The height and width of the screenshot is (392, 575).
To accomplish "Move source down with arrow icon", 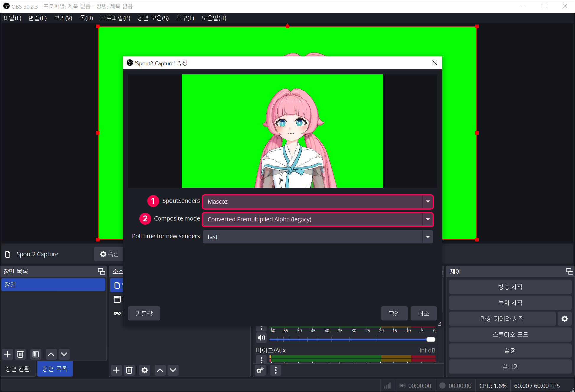I will [173, 370].
